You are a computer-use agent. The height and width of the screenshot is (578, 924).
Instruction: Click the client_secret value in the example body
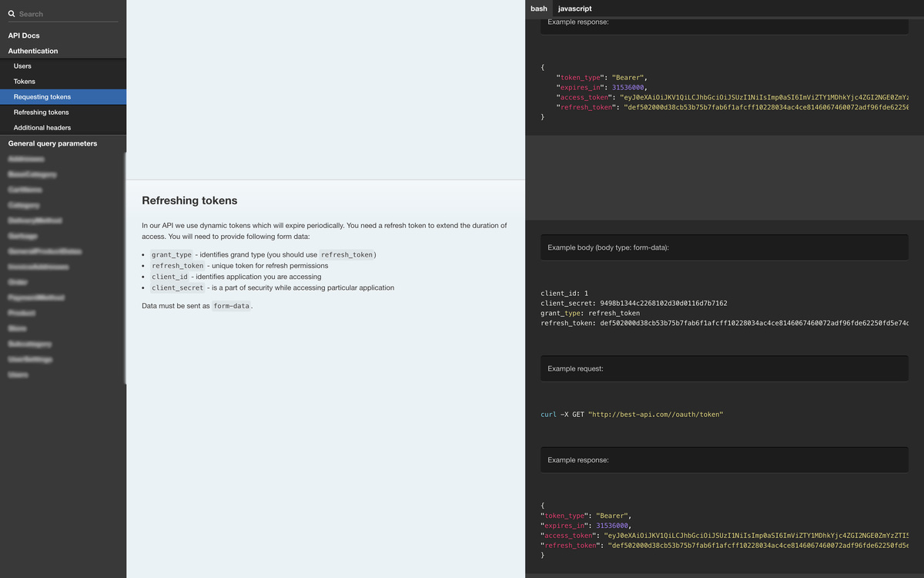[663, 304]
